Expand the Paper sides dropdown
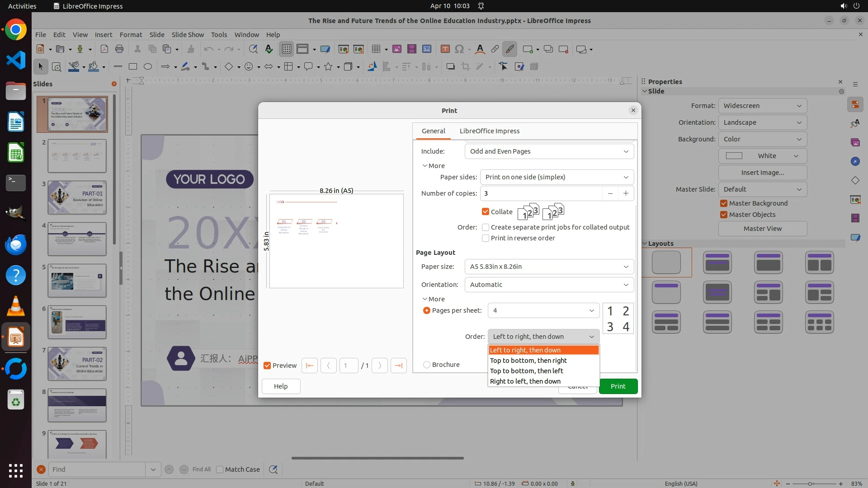The image size is (868, 488). [557, 177]
